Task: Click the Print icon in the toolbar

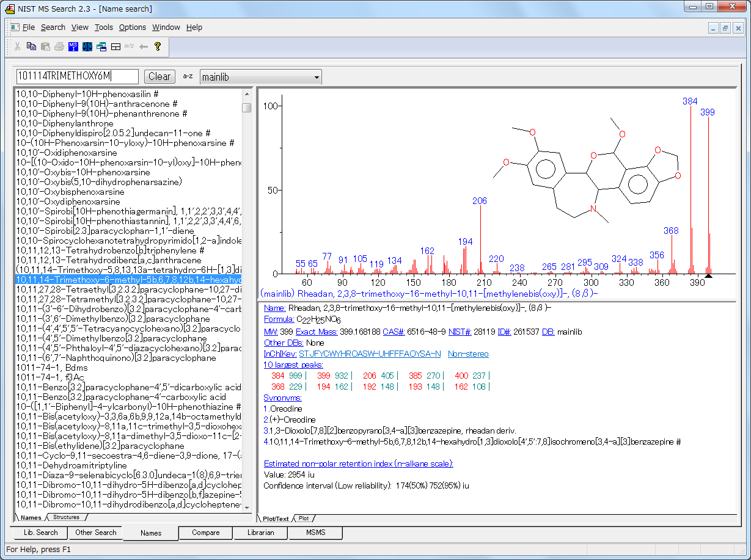Action: tap(59, 46)
